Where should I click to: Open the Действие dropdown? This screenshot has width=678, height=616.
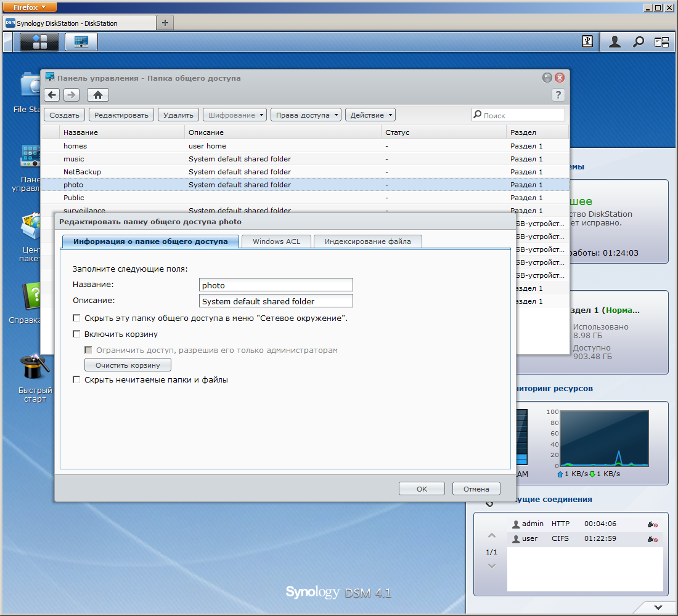coord(370,115)
